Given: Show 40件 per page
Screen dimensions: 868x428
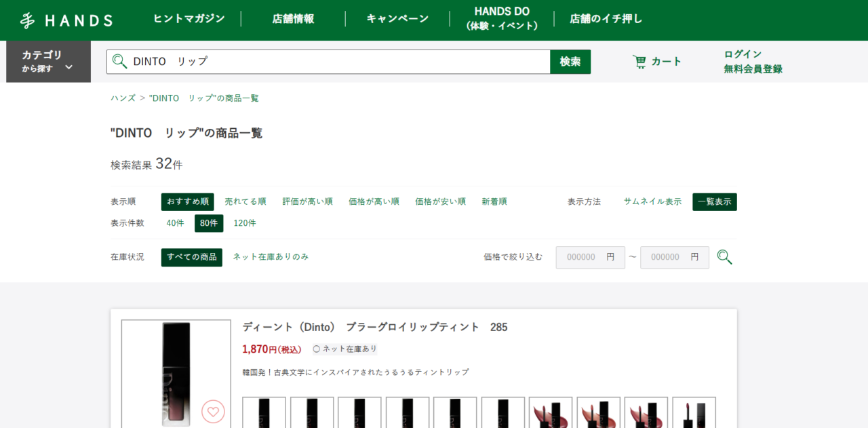Looking at the screenshot, I should pos(175,223).
